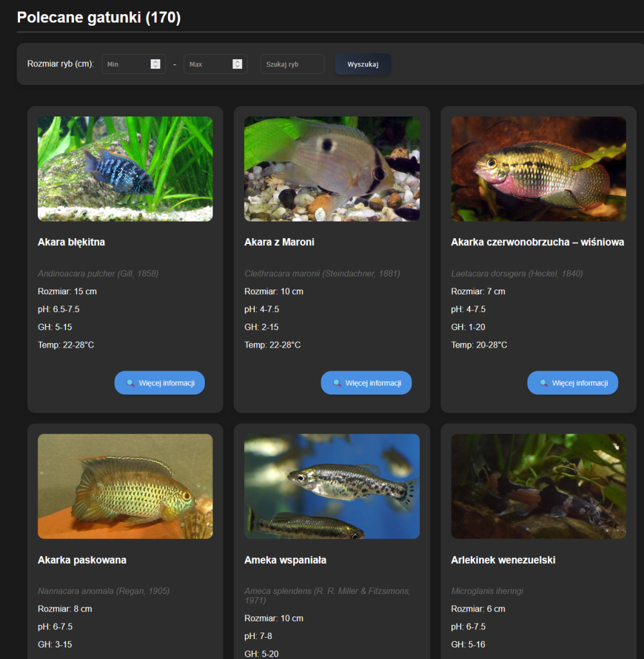Select the Akara z Maroni heading
Screen dimensions: 644x659
click(x=279, y=242)
